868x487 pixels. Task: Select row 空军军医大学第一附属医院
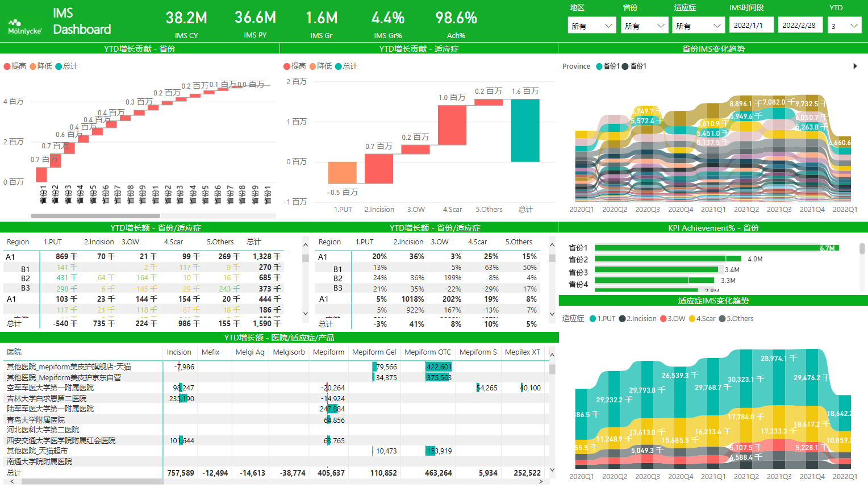pyautogui.click(x=276, y=388)
